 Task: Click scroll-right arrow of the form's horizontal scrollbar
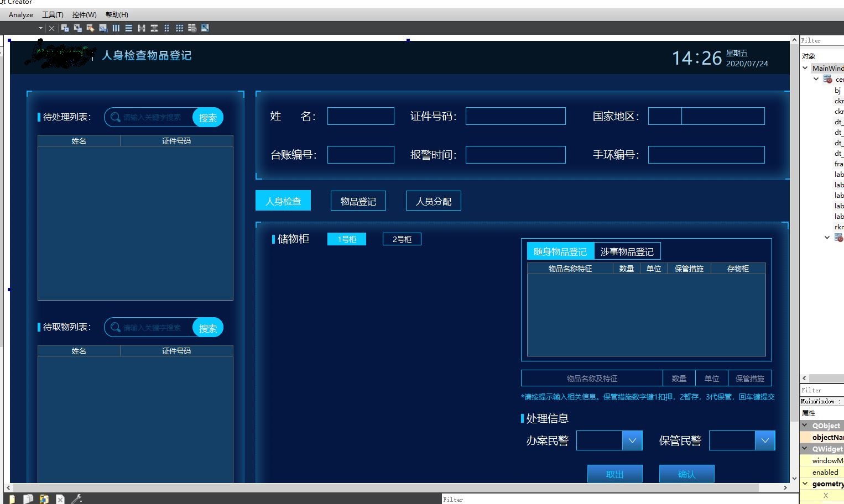pyautogui.click(x=785, y=487)
